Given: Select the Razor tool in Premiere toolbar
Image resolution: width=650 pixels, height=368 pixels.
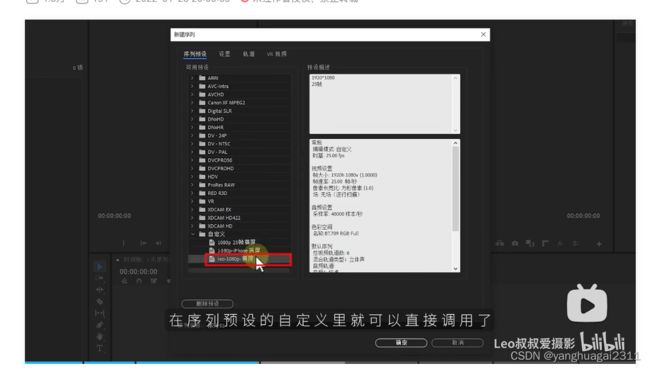Looking at the screenshot, I should tap(100, 302).
